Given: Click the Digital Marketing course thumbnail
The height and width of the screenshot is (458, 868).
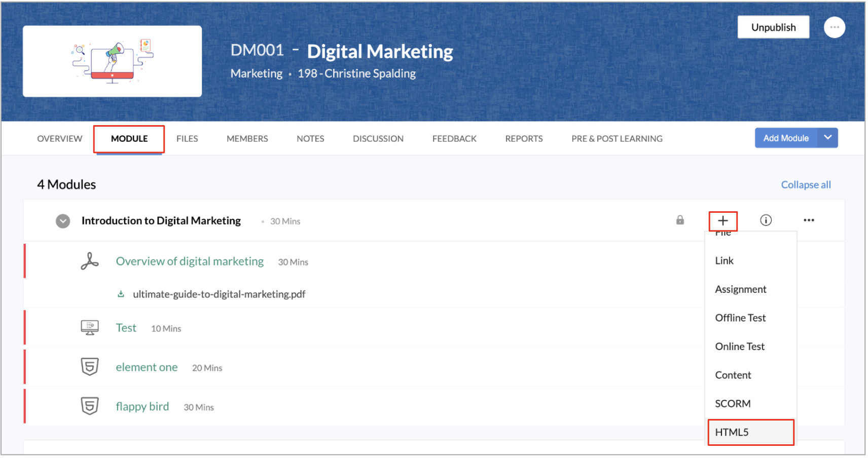Looking at the screenshot, I should coord(112,61).
